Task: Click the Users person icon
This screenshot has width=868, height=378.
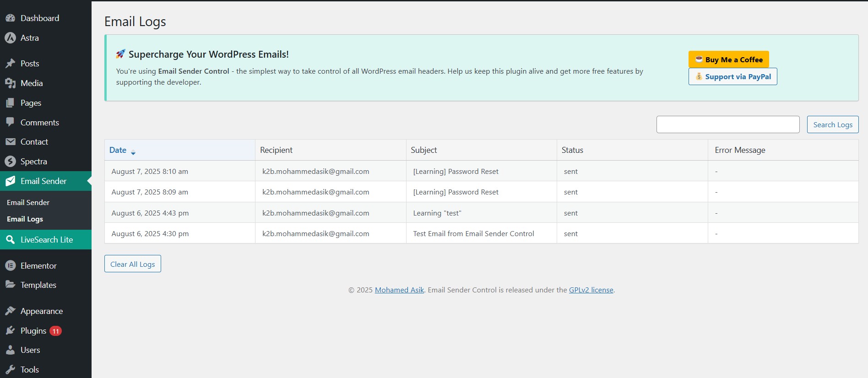Action: [10, 350]
